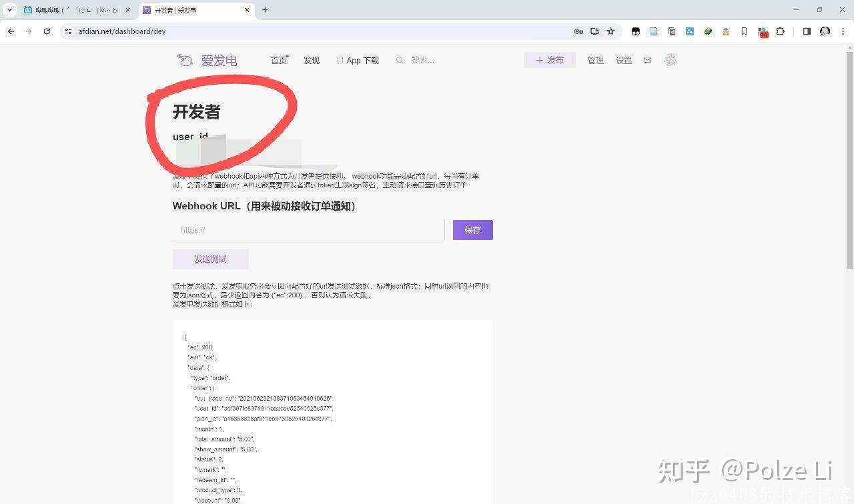854x504 pixels.
Task: Open site information icon in address bar
Action: point(67,31)
